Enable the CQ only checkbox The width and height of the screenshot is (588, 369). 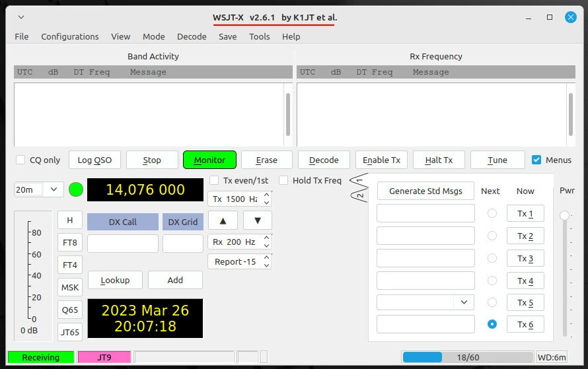[20, 160]
